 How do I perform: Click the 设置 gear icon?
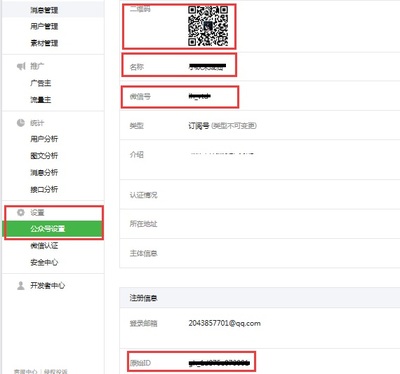click(x=21, y=212)
